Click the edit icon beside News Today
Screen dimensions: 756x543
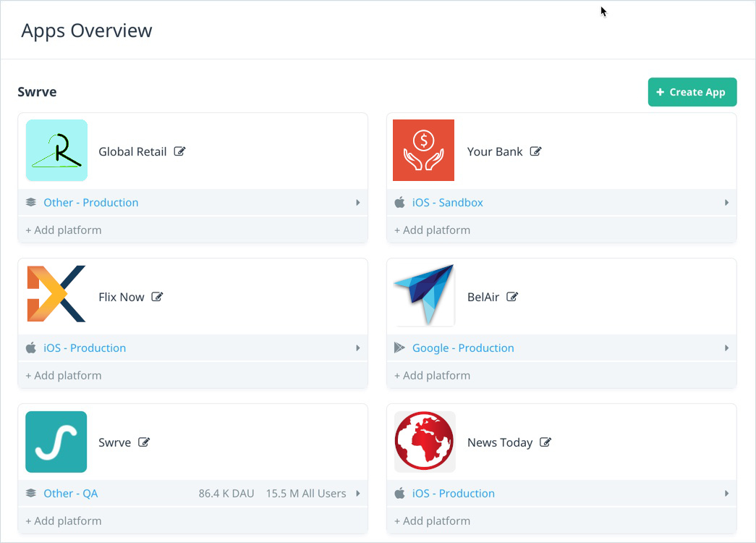pyautogui.click(x=545, y=442)
